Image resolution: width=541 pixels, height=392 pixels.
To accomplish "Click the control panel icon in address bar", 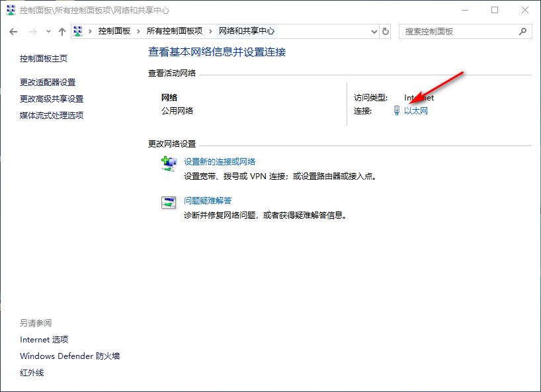I will tap(79, 31).
